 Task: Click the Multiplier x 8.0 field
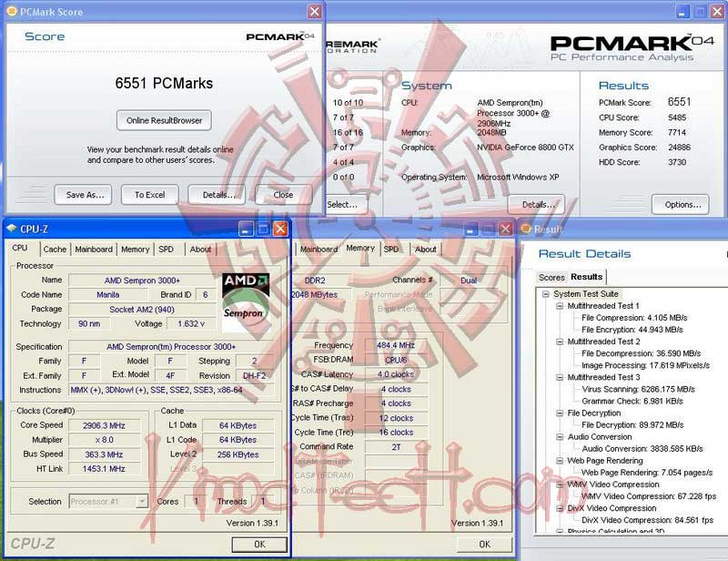click(104, 440)
